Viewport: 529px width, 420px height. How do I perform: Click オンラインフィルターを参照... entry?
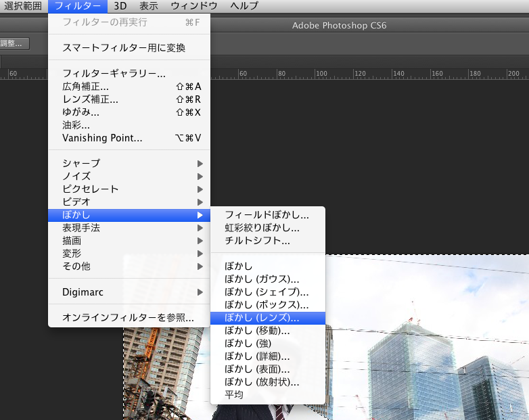pyautogui.click(x=128, y=317)
